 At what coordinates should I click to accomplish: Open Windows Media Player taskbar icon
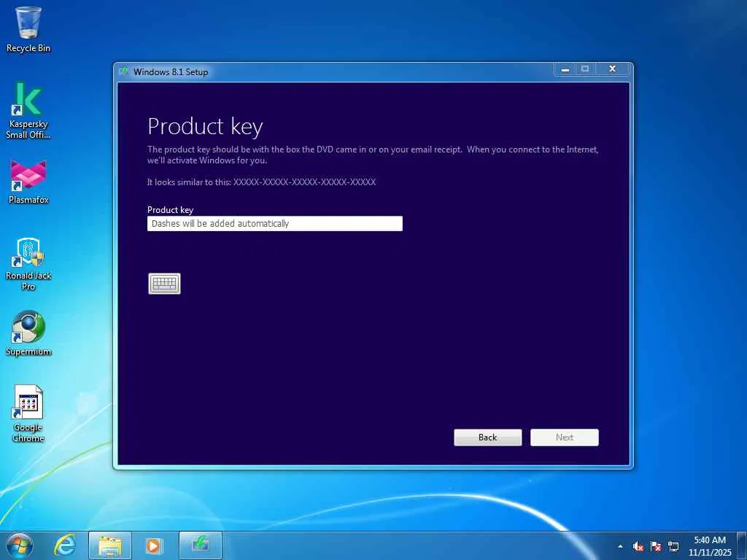[154, 545]
